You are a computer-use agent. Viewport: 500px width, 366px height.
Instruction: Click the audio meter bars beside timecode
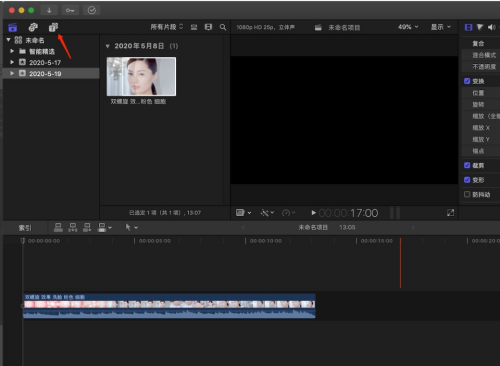point(395,213)
